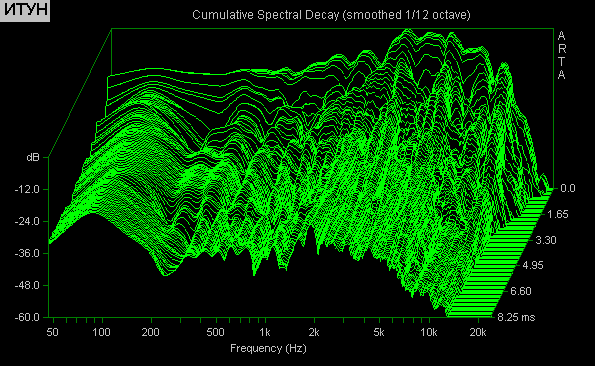Click the 10k frequency tick label
The height and width of the screenshot is (366, 595).
(428, 332)
